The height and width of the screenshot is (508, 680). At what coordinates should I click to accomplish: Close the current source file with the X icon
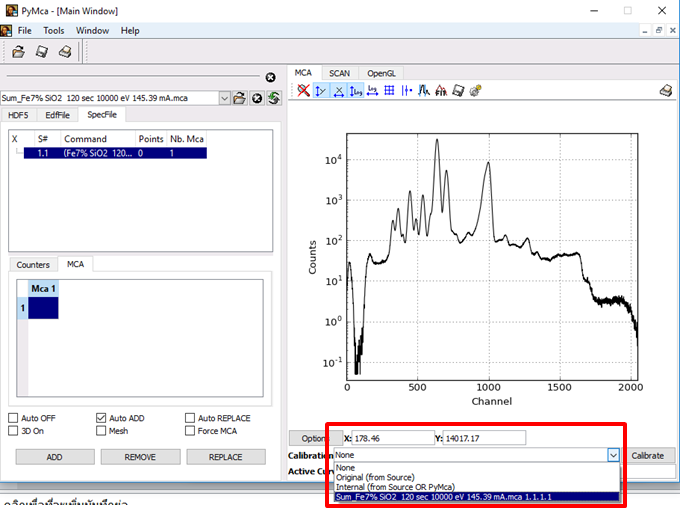[x=257, y=98]
